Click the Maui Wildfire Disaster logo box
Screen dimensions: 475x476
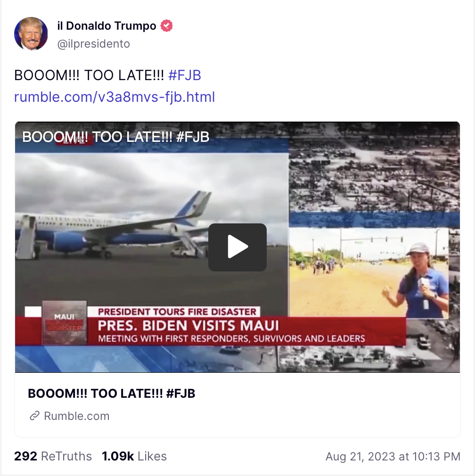click(65, 323)
